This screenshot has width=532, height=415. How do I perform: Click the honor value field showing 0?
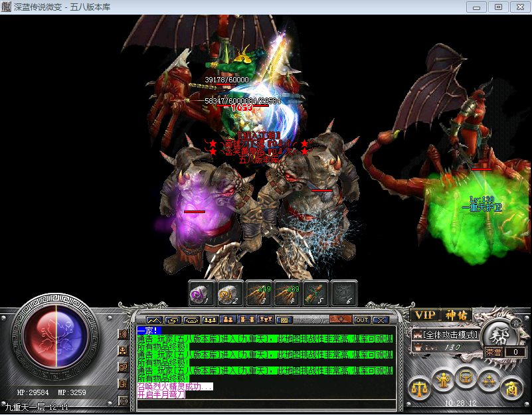515,352
